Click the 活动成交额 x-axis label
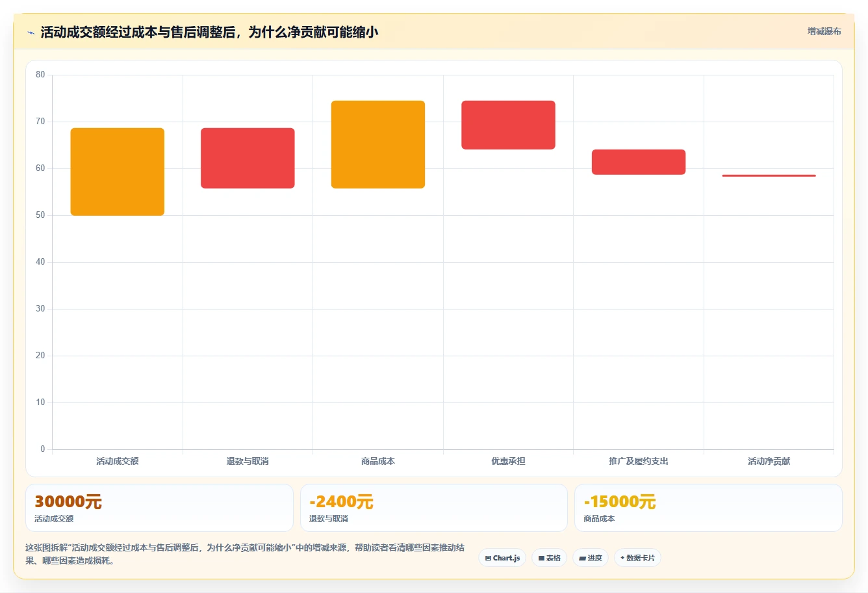The height and width of the screenshot is (593, 868). point(118,461)
